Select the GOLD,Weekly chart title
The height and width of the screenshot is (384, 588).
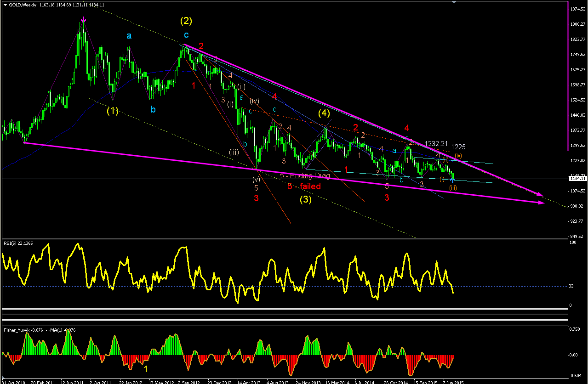click(23, 5)
